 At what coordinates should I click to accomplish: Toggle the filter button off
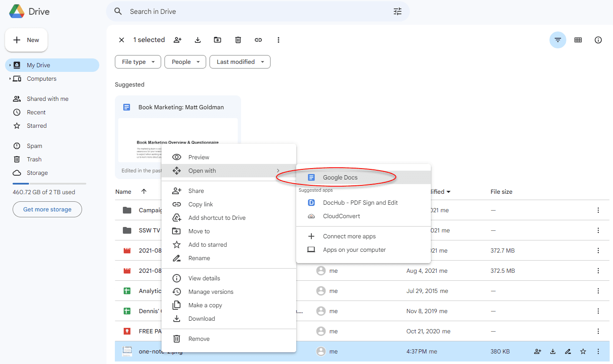coord(557,40)
